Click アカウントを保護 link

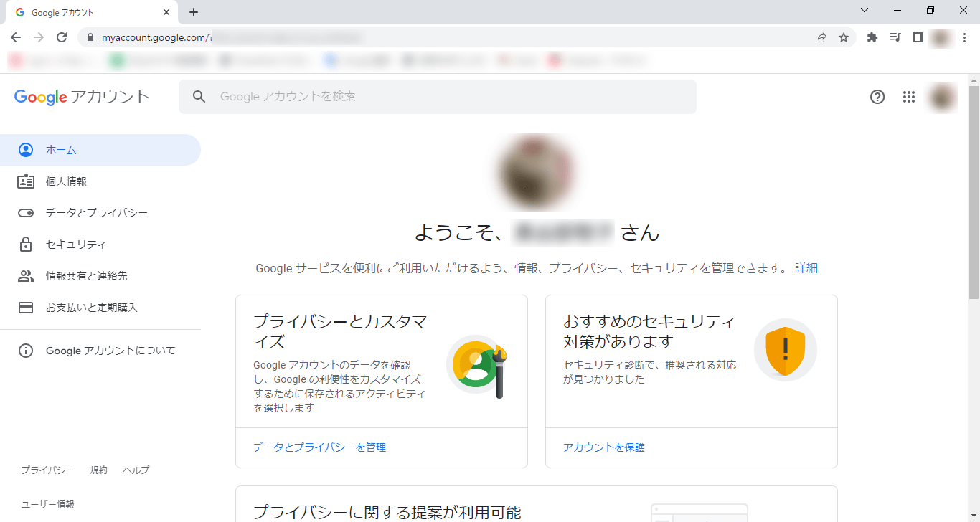(604, 447)
